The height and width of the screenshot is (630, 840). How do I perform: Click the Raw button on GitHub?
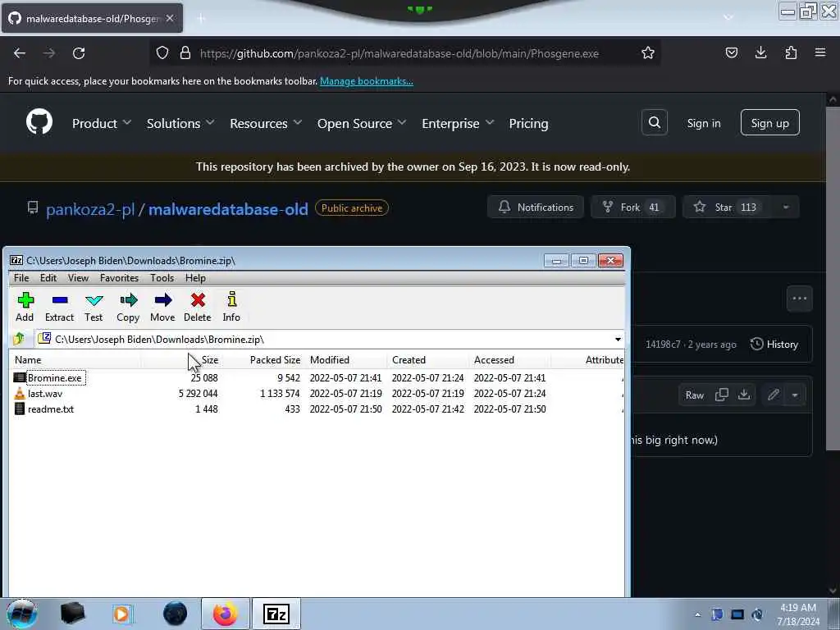pos(694,395)
